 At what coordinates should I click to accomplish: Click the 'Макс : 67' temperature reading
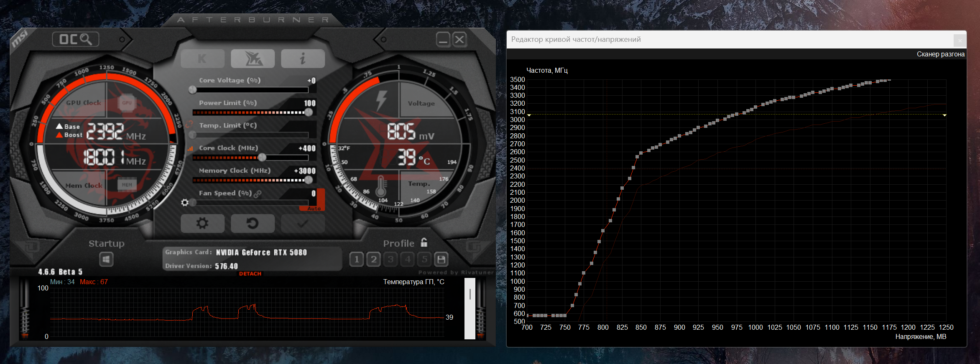94,282
